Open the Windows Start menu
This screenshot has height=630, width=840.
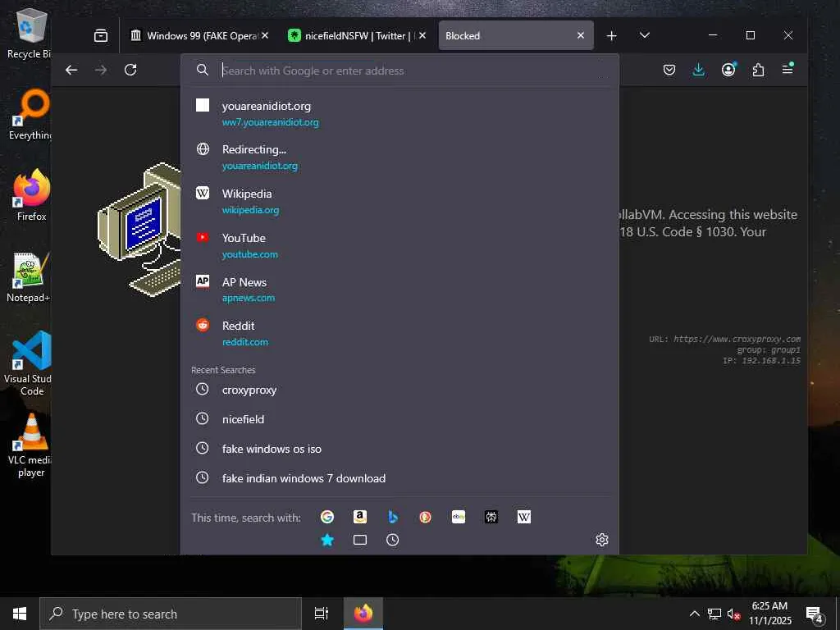coord(20,614)
